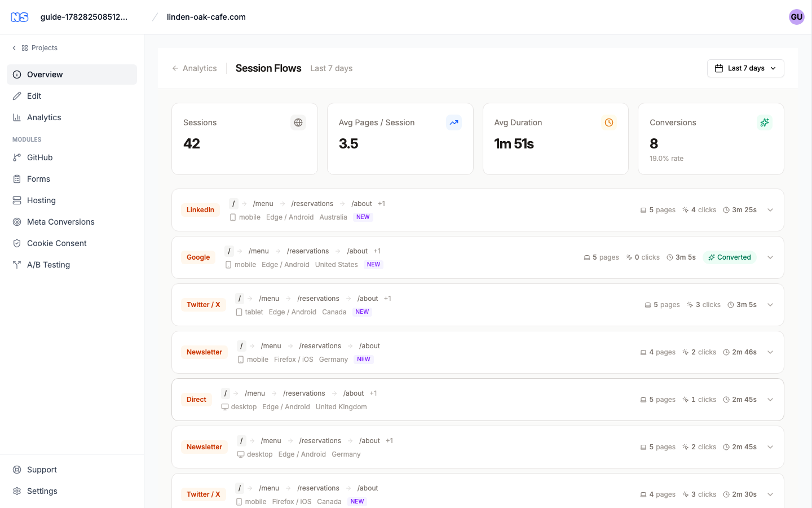Click the Converted badge in Google row
Image resolution: width=812 pixels, height=508 pixels.
point(730,257)
